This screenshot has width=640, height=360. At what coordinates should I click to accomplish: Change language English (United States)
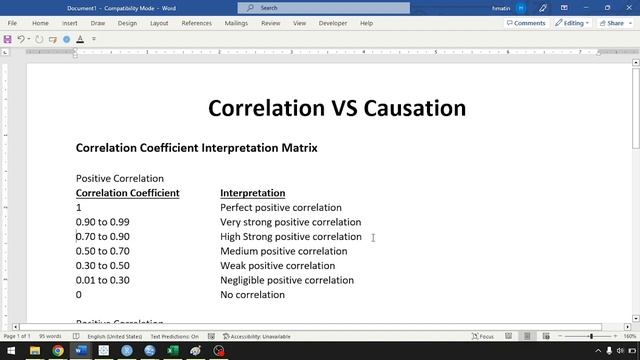pyautogui.click(x=115, y=336)
